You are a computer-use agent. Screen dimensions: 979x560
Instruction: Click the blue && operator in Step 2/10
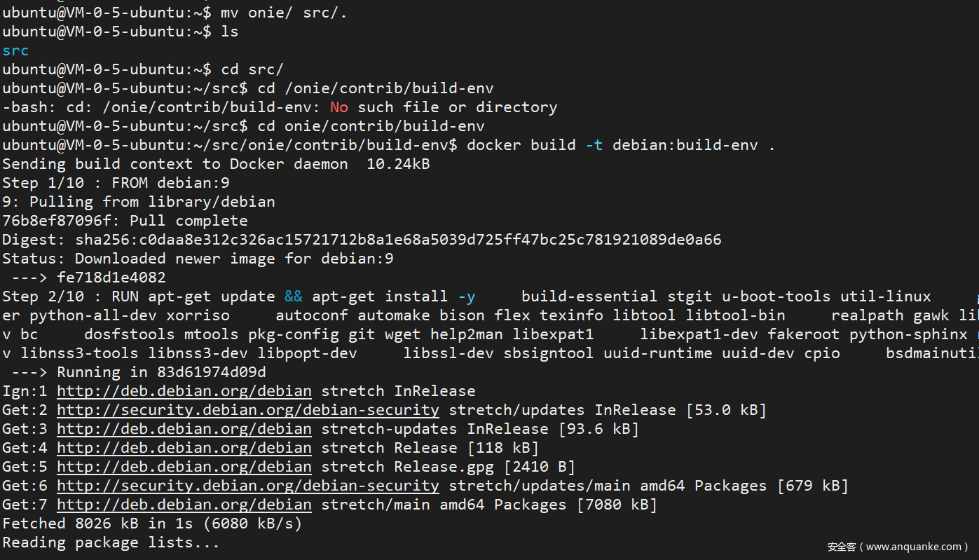point(294,296)
